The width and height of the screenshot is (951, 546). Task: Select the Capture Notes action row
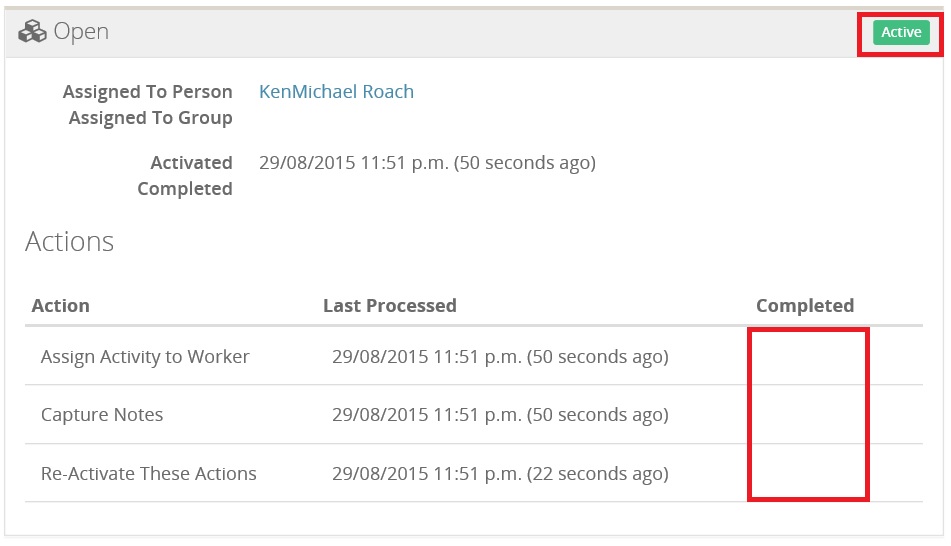(x=102, y=415)
